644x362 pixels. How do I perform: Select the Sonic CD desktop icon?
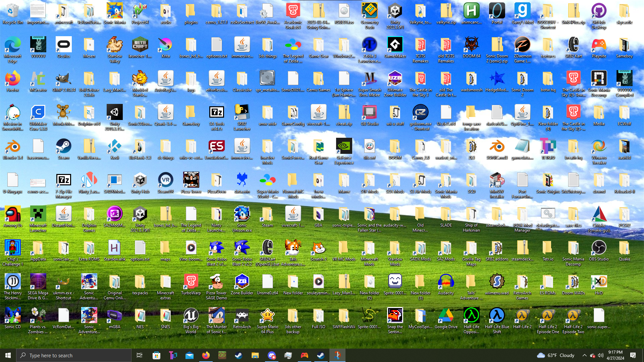(x=13, y=318)
